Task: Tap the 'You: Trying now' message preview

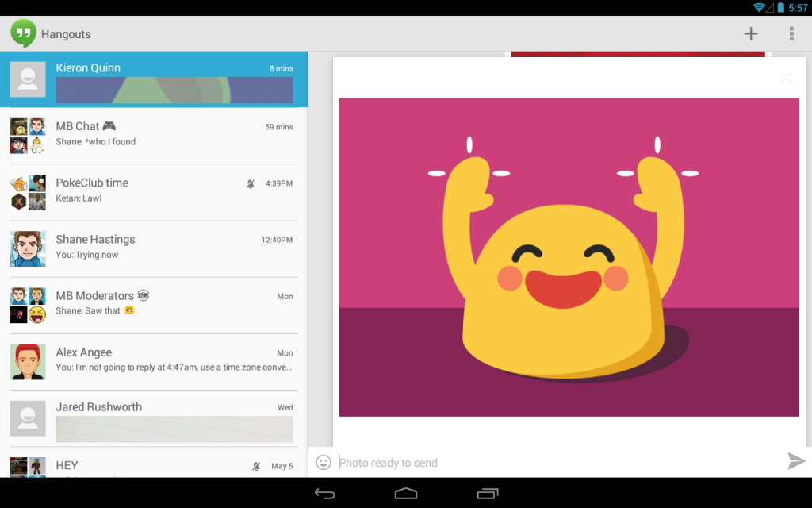Action: [x=87, y=255]
